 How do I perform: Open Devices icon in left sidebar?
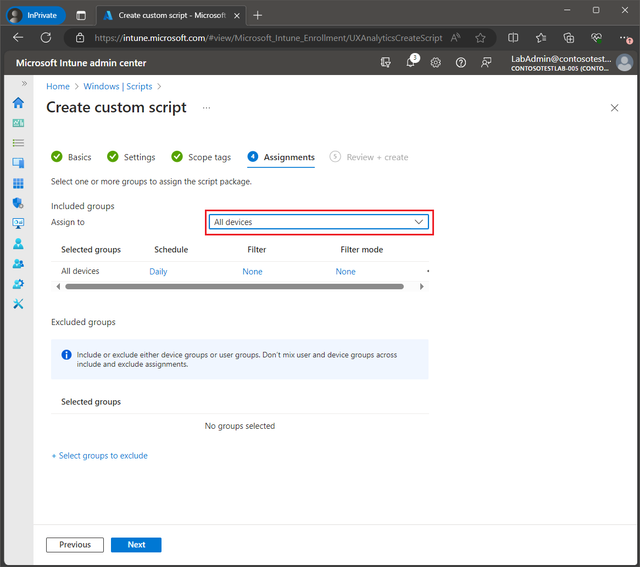tap(18, 163)
